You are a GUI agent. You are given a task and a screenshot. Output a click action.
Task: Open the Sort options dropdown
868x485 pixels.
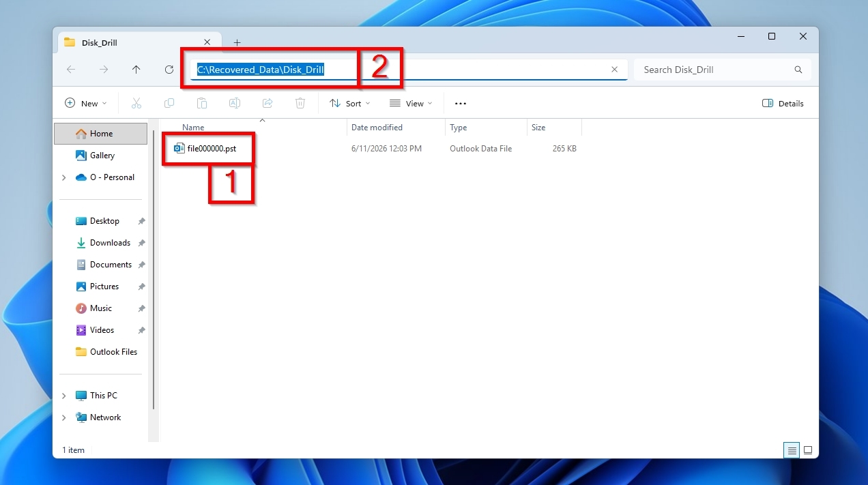pos(350,103)
